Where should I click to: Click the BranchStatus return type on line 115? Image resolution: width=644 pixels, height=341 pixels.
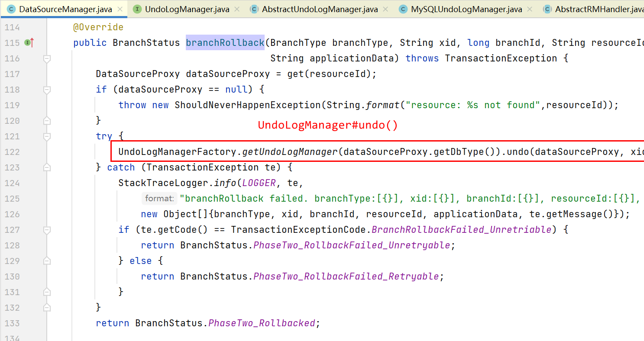click(146, 43)
